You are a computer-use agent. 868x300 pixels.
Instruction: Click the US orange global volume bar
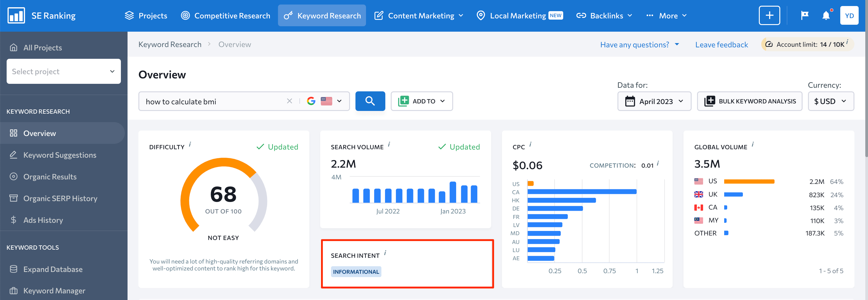749,182
